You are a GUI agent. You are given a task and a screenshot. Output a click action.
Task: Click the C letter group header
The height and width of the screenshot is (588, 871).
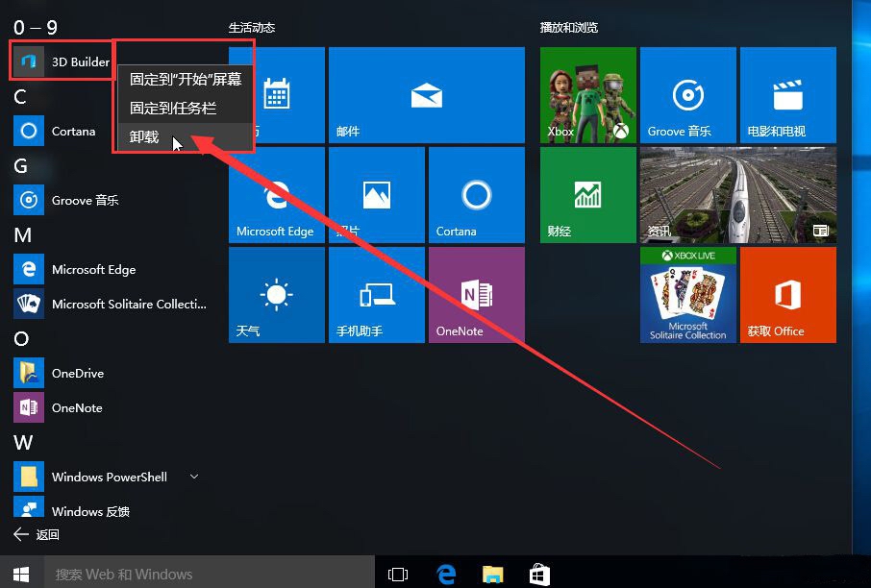point(20,97)
